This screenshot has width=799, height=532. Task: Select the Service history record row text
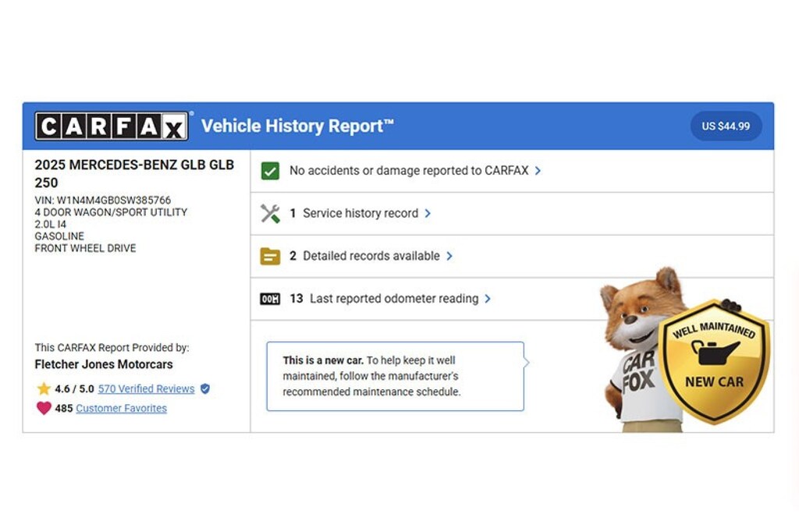point(360,214)
